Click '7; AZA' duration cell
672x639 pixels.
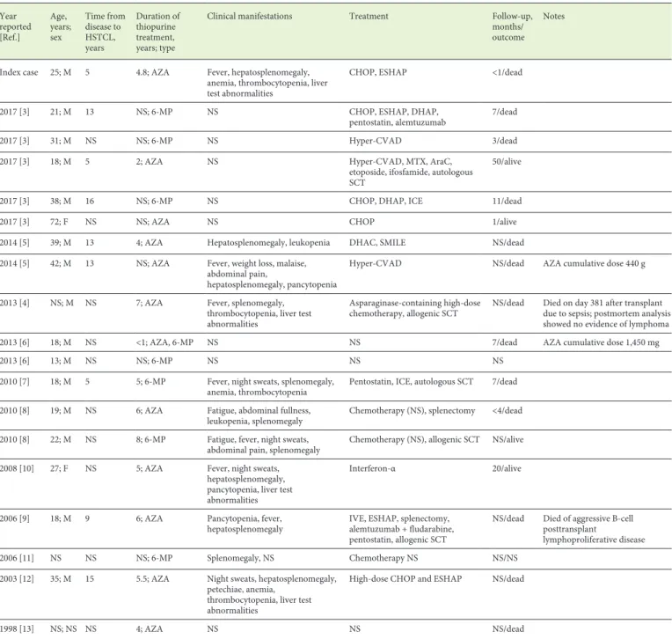click(x=150, y=303)
